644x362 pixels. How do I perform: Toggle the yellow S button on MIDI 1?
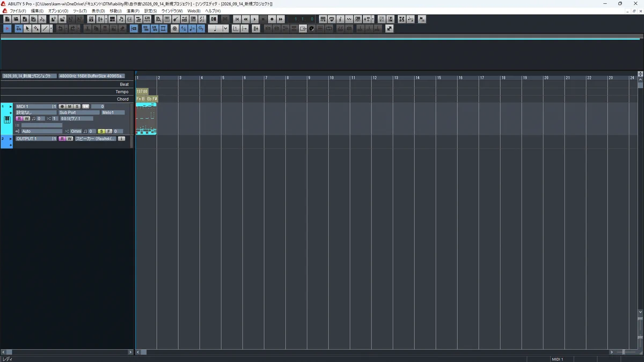tap(101, 131)
